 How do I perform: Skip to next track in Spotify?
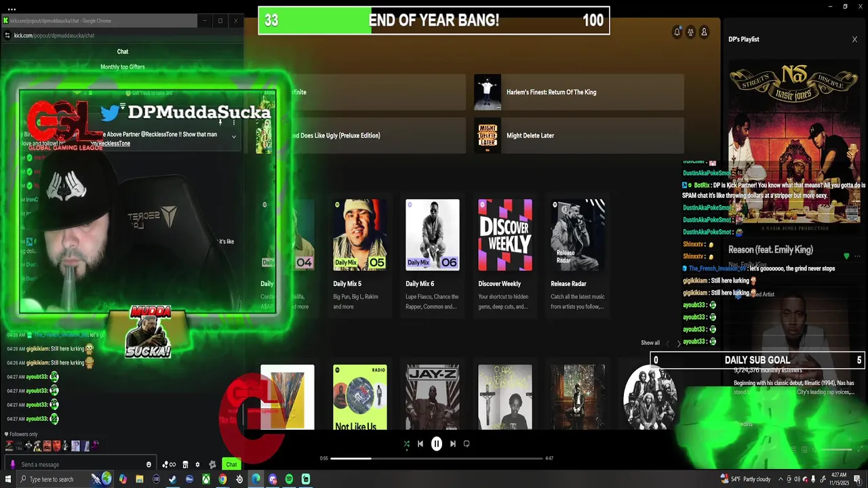[453, 444]
